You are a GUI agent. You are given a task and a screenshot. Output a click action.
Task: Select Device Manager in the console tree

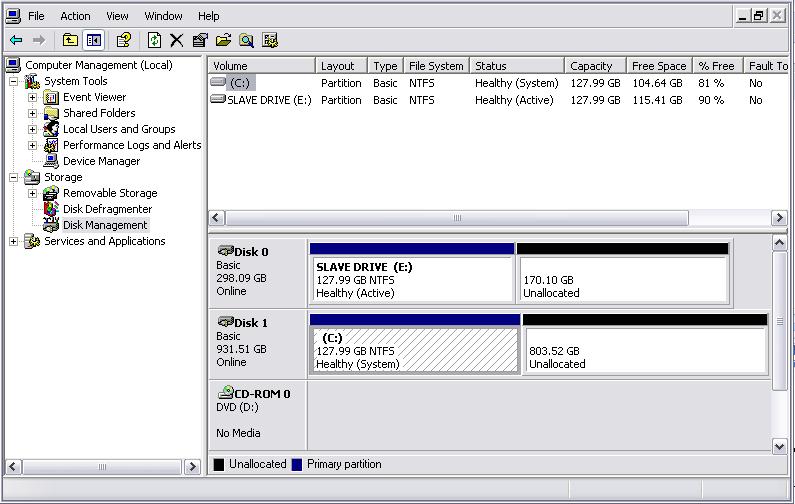pos(101,161)
